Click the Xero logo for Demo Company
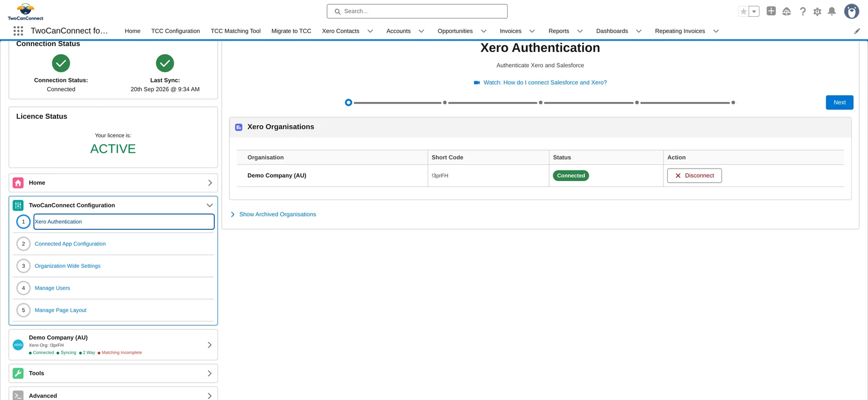Image resolution: width=868 pixels, height=400 pixels. coord(18,345)
